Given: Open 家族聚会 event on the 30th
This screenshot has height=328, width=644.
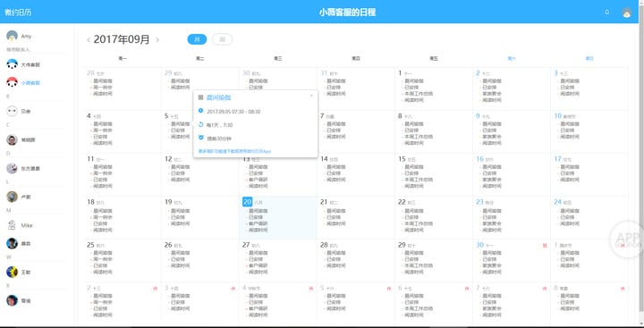Looking at the screenshot, I should coord(491,266).
